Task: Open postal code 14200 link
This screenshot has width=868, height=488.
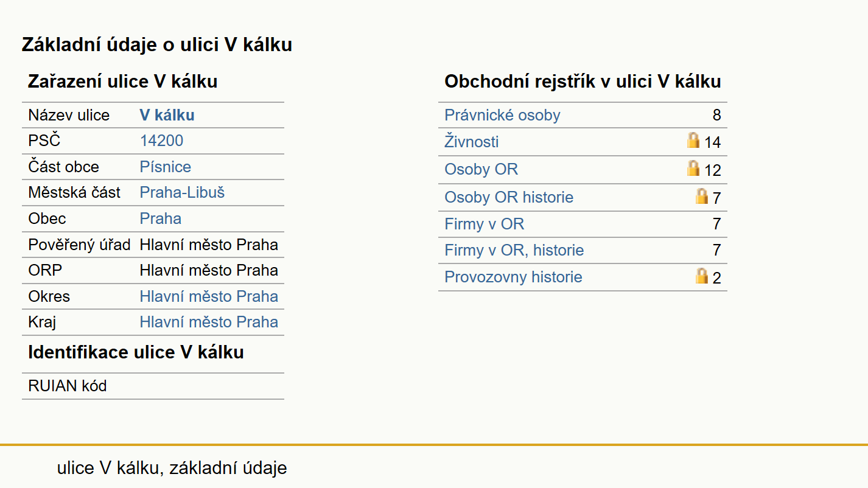Action: [x=161, y=141]
